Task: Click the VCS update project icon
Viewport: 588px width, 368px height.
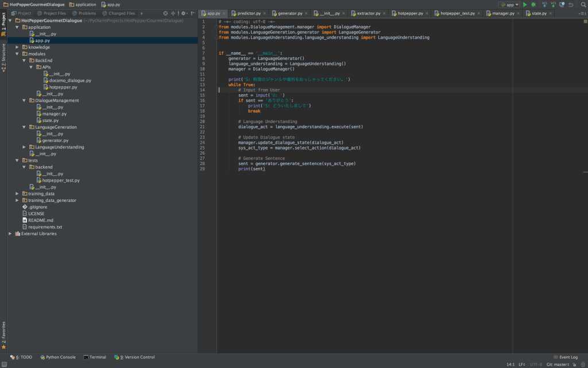Action: pos(544,5)
